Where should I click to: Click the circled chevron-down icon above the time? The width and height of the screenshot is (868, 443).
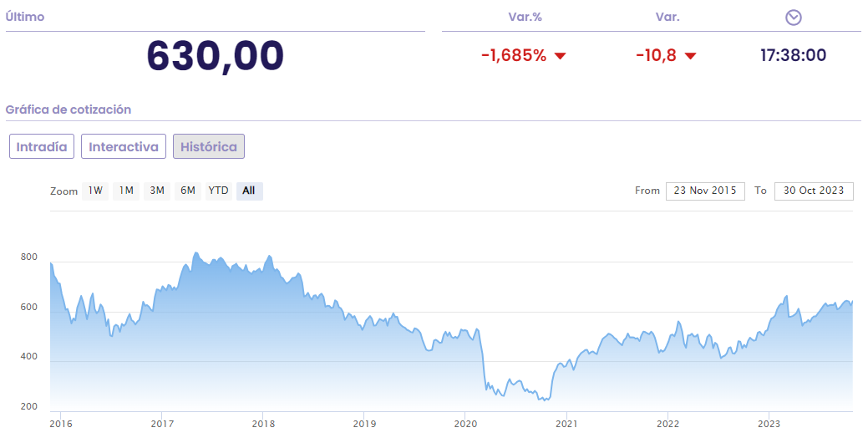(x=794, y=18)
